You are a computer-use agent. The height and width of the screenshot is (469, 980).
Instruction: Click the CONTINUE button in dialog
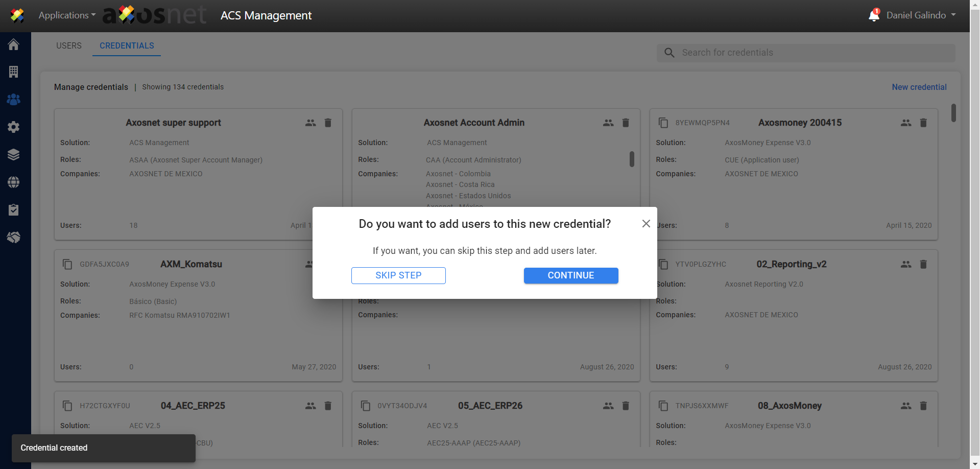point(570,275)
